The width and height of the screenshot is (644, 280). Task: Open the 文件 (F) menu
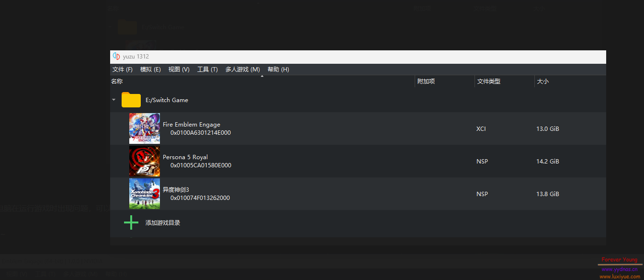tap(122, 70)
